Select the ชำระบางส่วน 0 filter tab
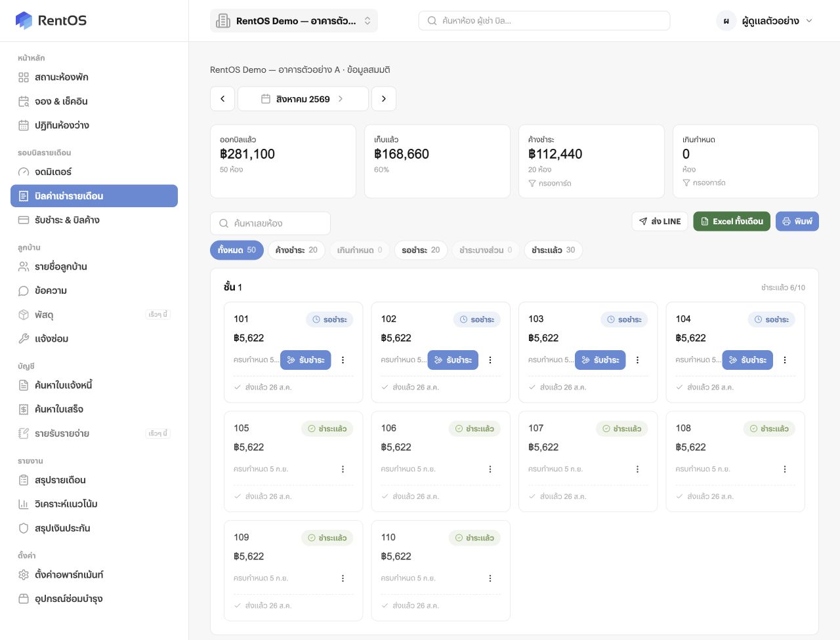The height and width of the screenshot is (640, 840). click(486, 250)
